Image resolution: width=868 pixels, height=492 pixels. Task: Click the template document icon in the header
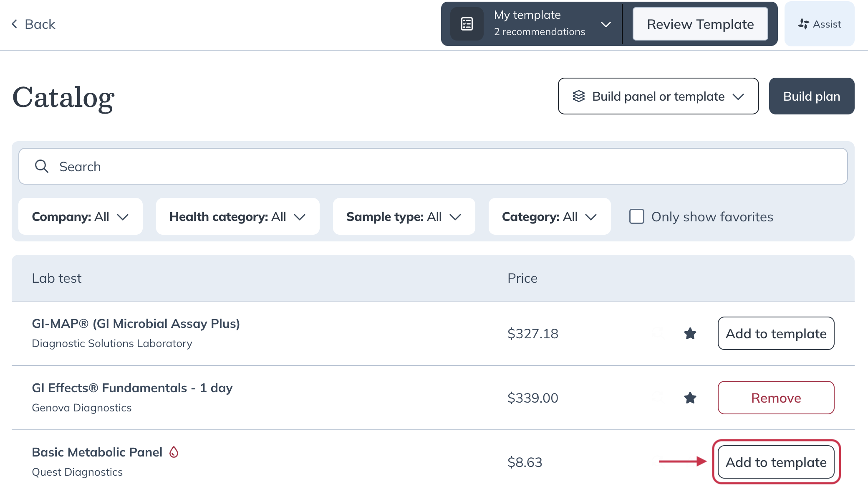coord(466,24)
